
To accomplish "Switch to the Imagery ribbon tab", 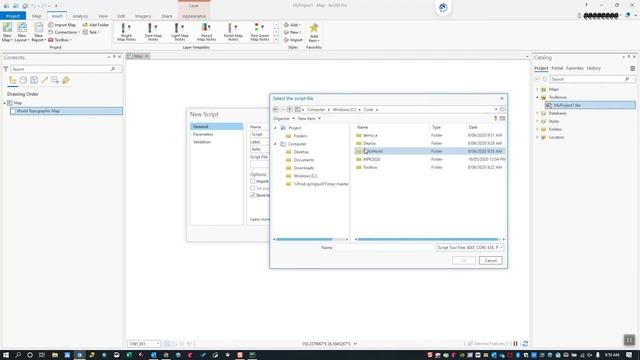I will 143,16.
